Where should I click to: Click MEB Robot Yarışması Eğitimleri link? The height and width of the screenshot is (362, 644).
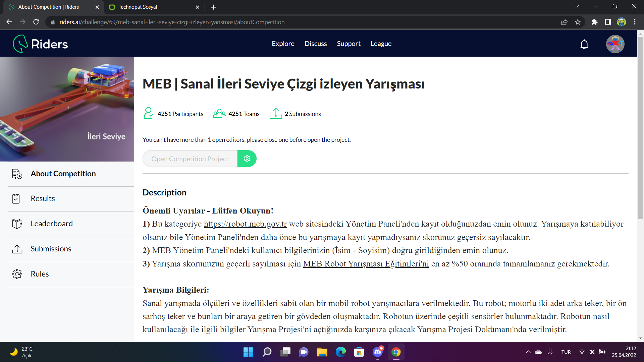[x=366, y=264]
